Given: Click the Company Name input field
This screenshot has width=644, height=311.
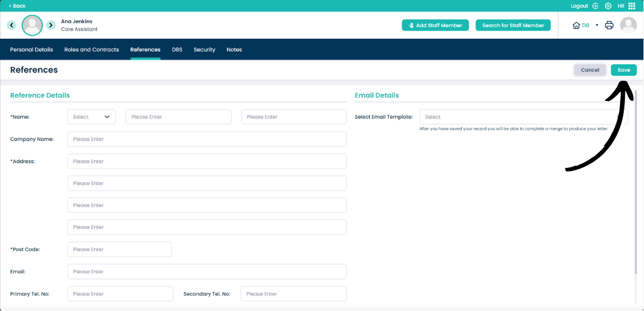Looking at the screenshot, I should 206,139.
